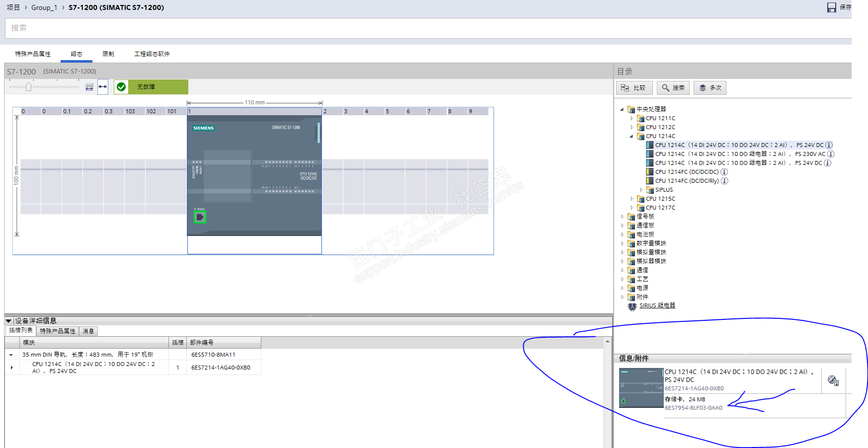Expand the CPU 1212C tree node

point(632,127)
